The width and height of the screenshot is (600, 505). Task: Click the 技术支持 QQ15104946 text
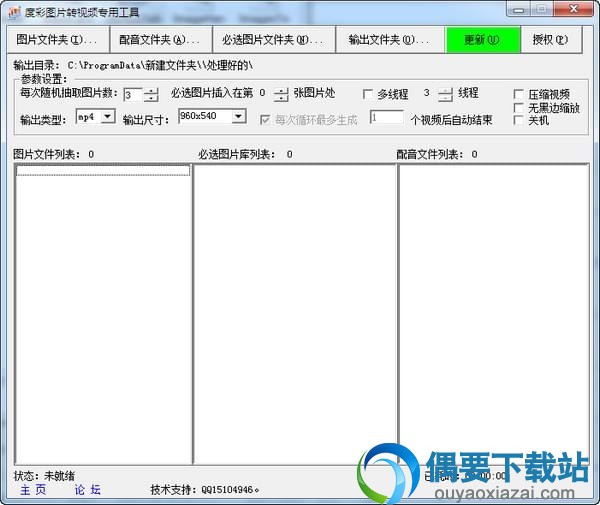(205, 490)
